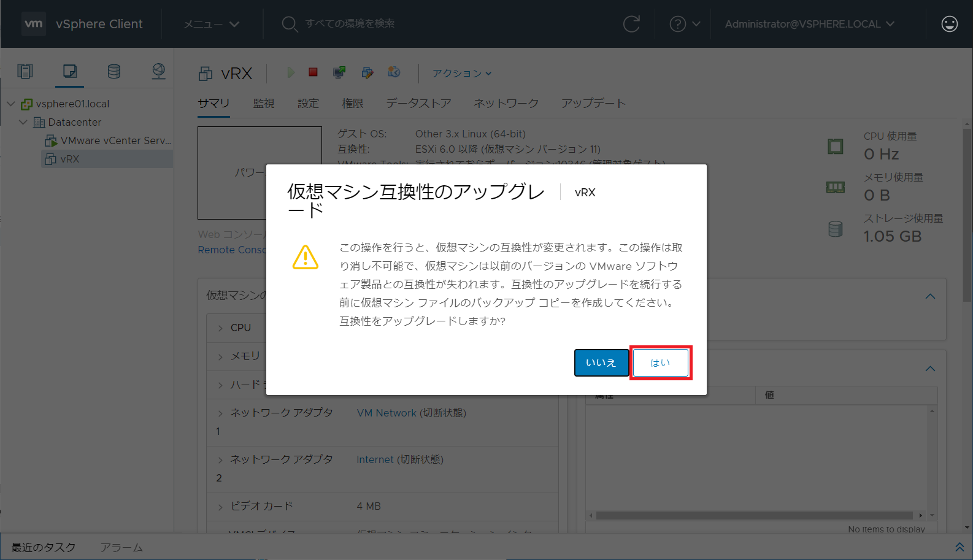The image size is (973, 560).
Task: Collapse the vsphere01.local tree node
Action: 10,104
